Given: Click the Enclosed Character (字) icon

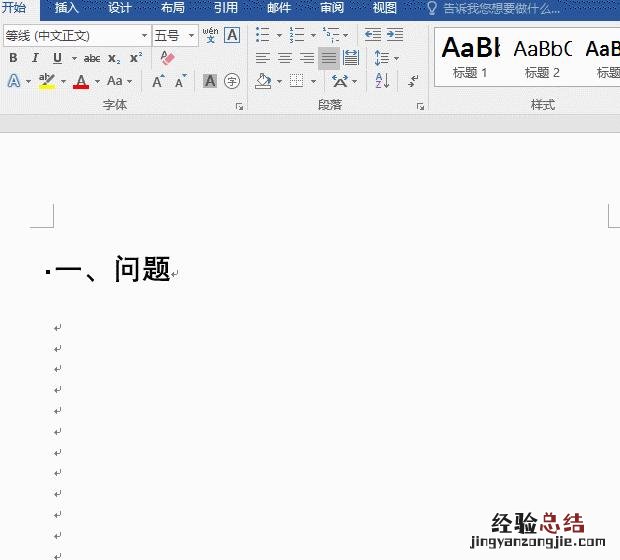Looking at the screenshot, I should [232, 81].
